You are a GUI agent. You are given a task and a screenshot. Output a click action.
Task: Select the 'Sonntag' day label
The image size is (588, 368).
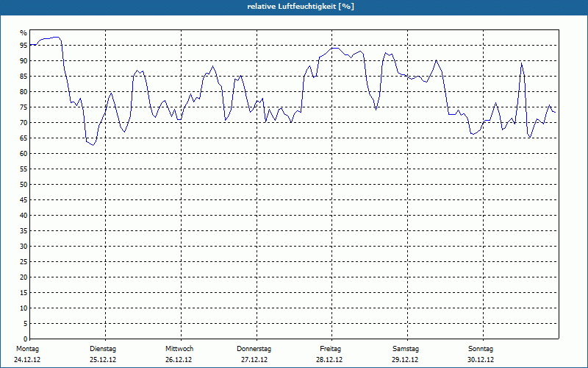click(481, 349)
